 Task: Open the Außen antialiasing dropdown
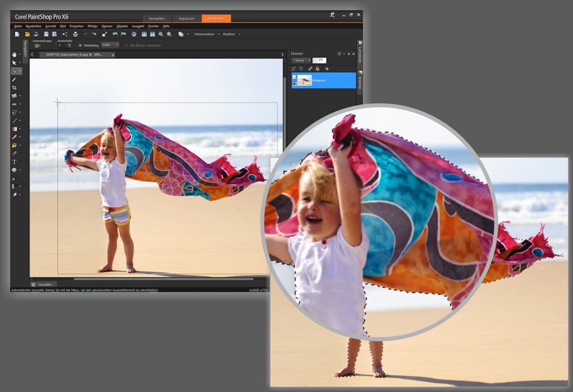pyautogui.click(x=111, y=45)
